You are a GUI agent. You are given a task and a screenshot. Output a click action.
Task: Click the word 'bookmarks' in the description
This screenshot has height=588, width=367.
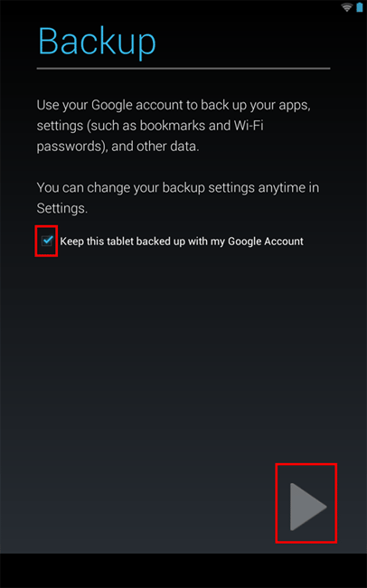[x=173, y=126]
